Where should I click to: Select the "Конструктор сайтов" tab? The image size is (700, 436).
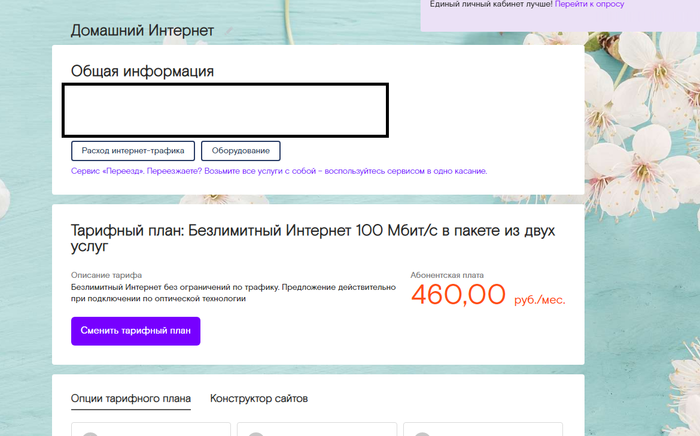[259, 398]
